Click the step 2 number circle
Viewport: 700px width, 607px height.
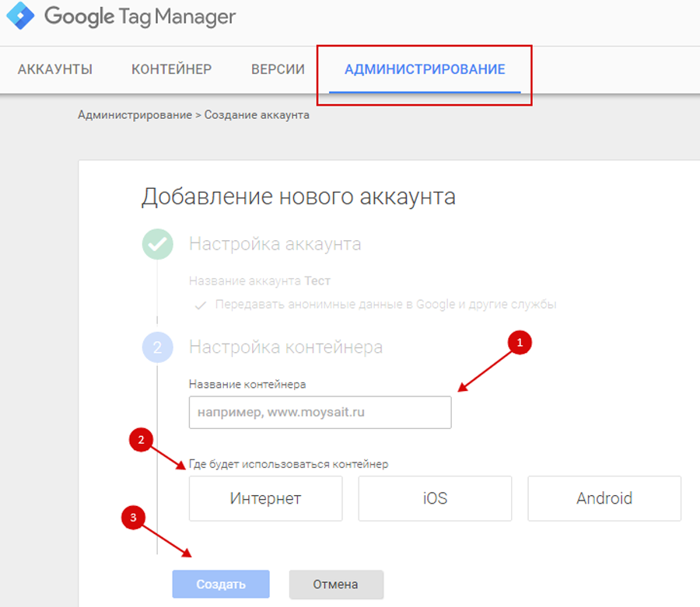click(157, 347)
